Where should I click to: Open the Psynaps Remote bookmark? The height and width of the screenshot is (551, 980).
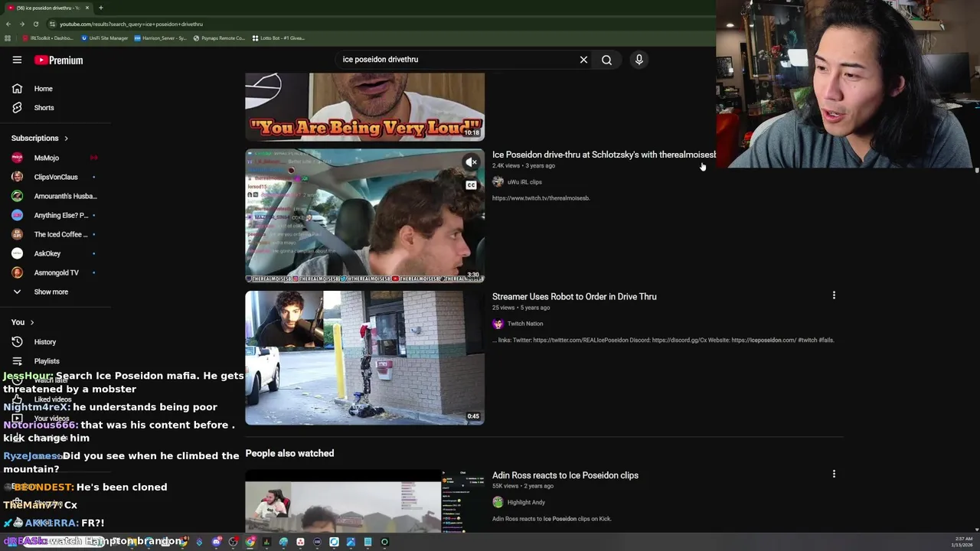220,38
